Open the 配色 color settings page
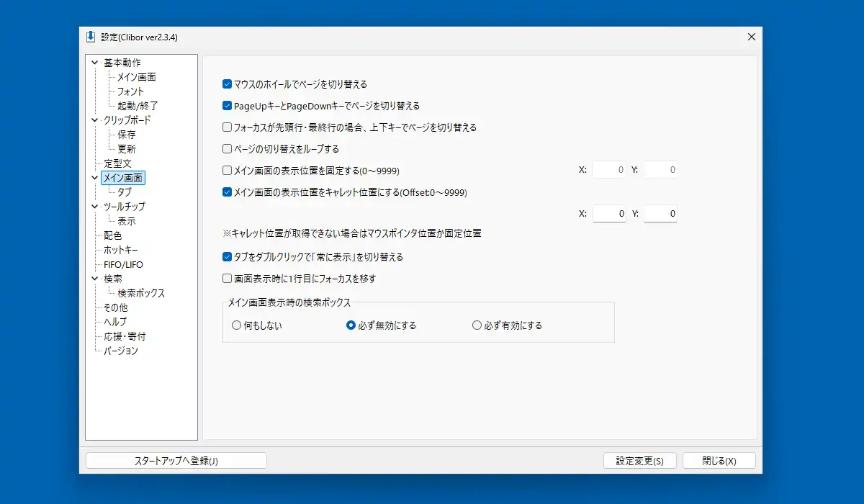 tap(112, 235)
